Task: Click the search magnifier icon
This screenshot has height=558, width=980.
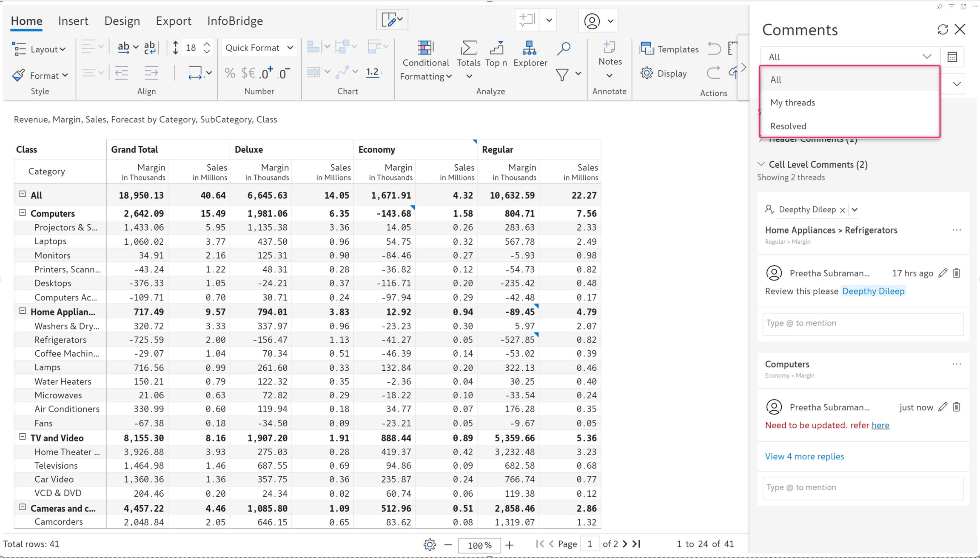Action: pos(563,49)
